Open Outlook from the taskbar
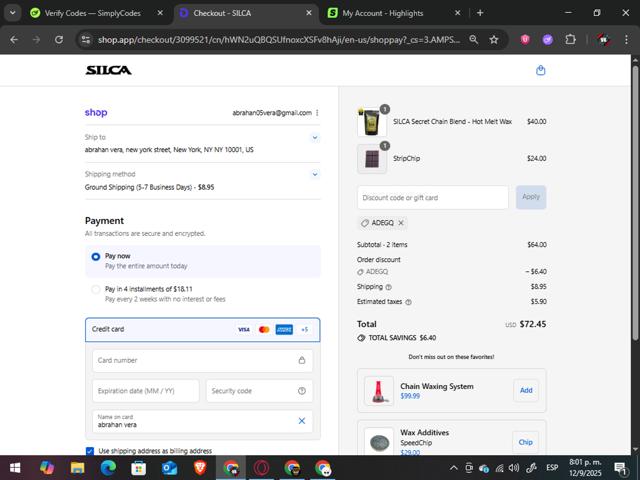Image resolution: width=640 pixels, height=480 pixels. 169,468
